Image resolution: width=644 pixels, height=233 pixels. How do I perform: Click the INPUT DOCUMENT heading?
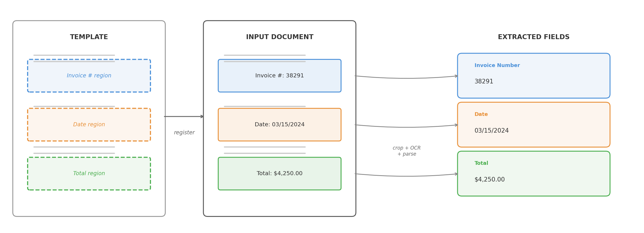[x=279, y=37]
